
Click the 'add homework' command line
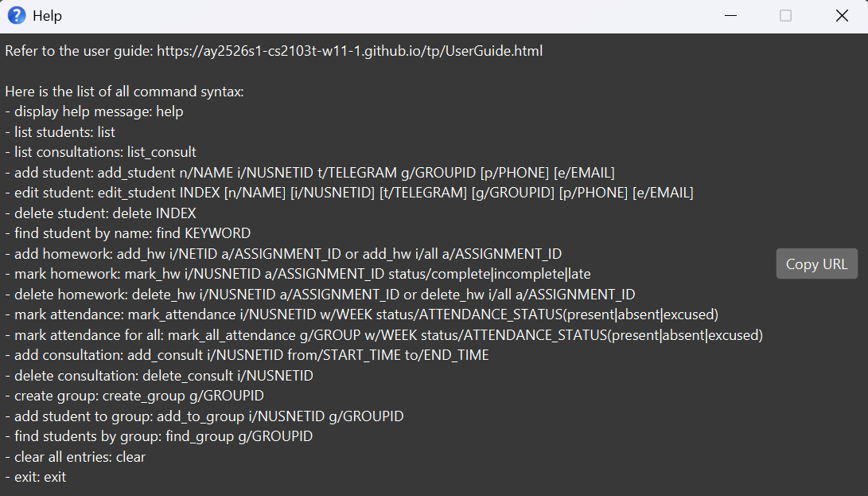[x=283, y=254]
